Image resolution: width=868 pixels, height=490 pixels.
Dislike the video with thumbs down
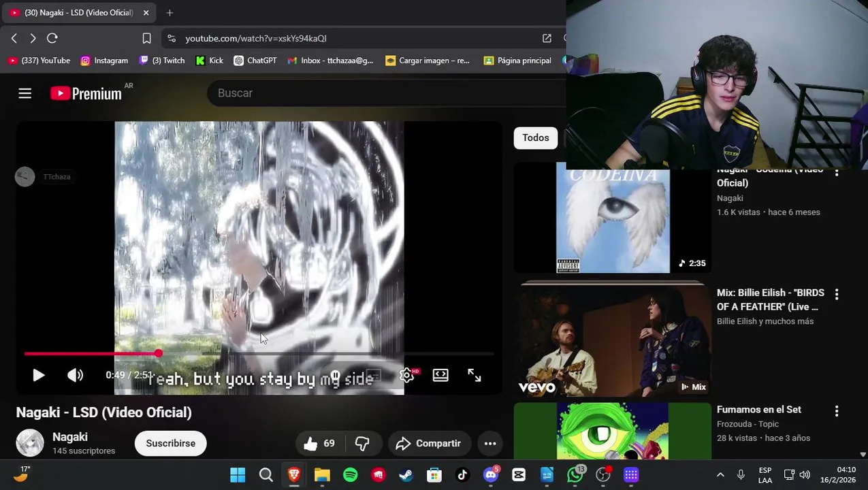(x=362, y=444)
